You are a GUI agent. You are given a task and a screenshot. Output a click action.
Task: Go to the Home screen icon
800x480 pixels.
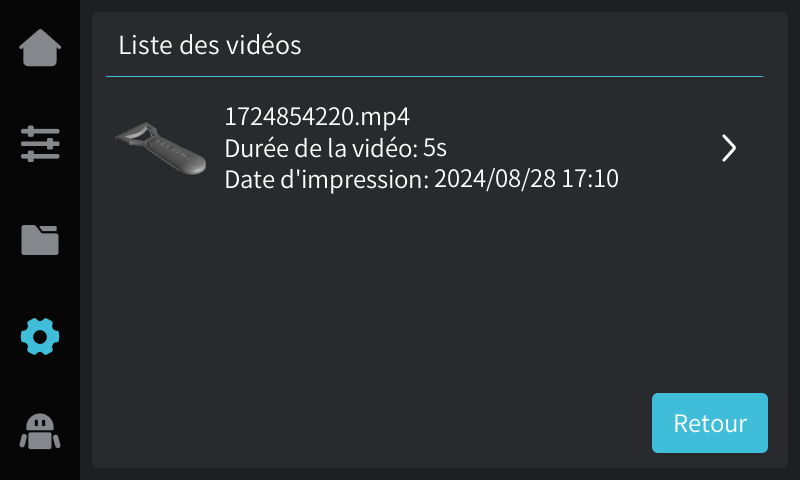tap(40, 47)
